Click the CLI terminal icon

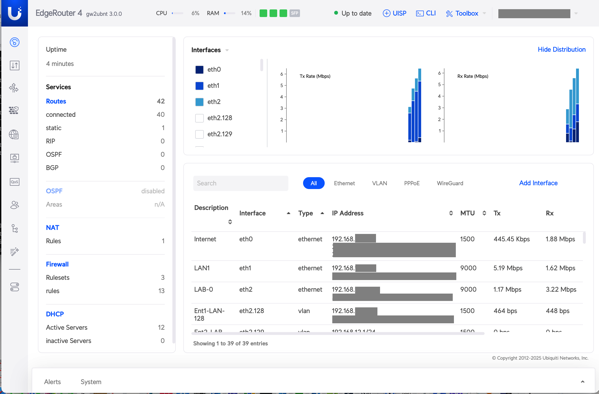419,13
